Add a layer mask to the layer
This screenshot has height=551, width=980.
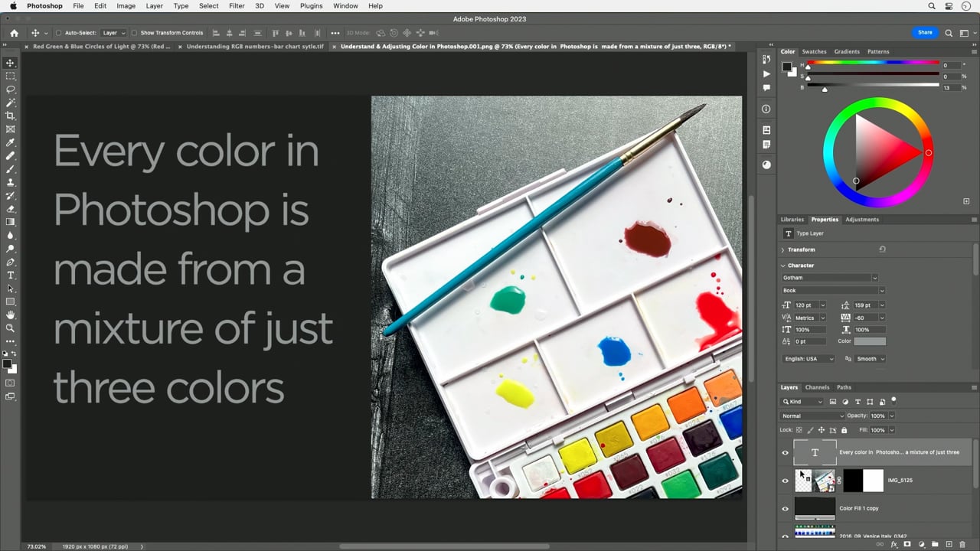pyautogui.click(x=907, y=544)
